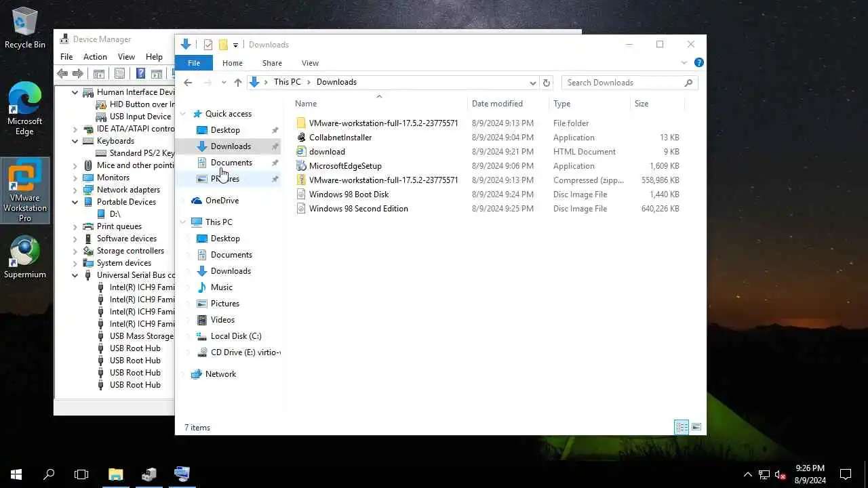
Task: Expand the ribbon chevron
Action: pos(684,62)
